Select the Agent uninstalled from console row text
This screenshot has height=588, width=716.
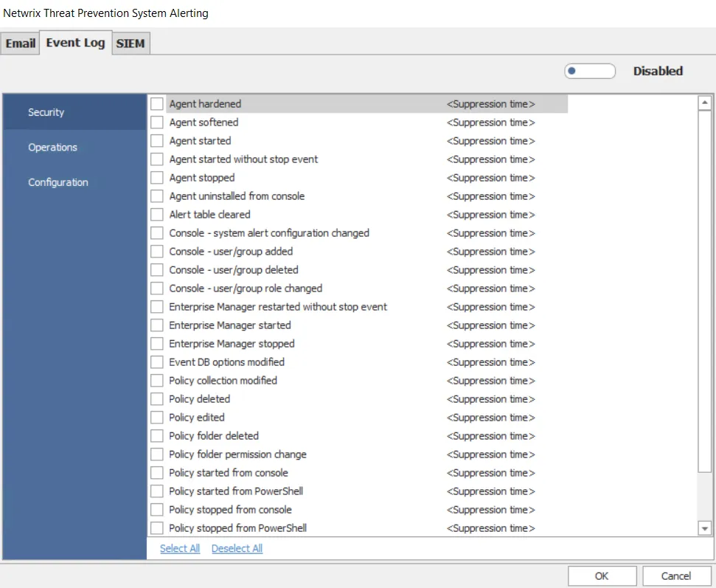click(x=237, y=196)
